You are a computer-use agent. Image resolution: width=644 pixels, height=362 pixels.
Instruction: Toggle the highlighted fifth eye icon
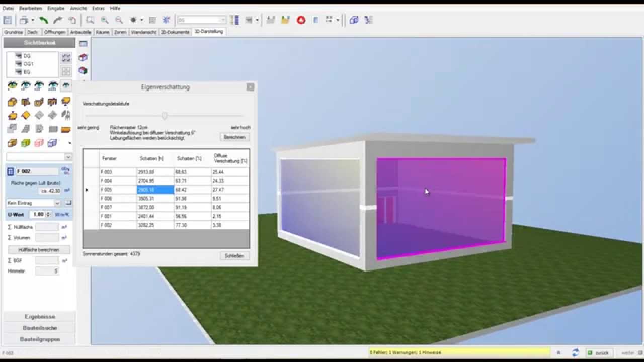(66, 86)
